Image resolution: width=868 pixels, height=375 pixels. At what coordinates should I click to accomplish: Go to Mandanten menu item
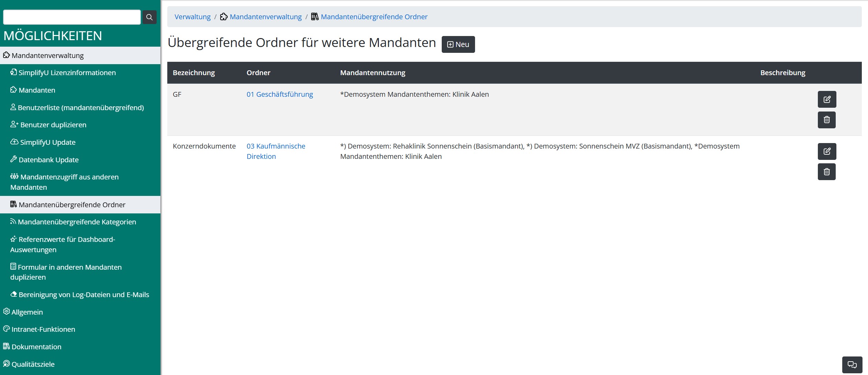(x=37, y=90)
